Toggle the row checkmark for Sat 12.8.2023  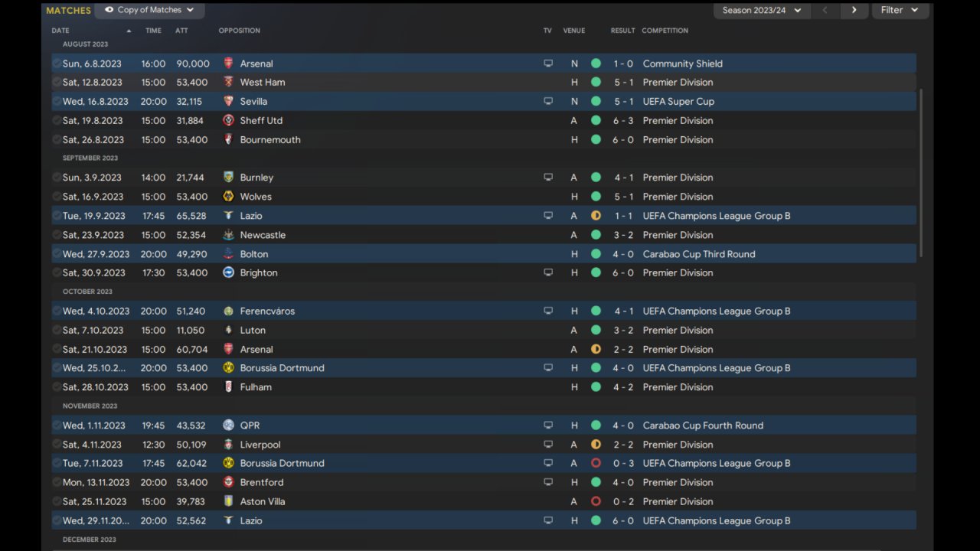57,82
